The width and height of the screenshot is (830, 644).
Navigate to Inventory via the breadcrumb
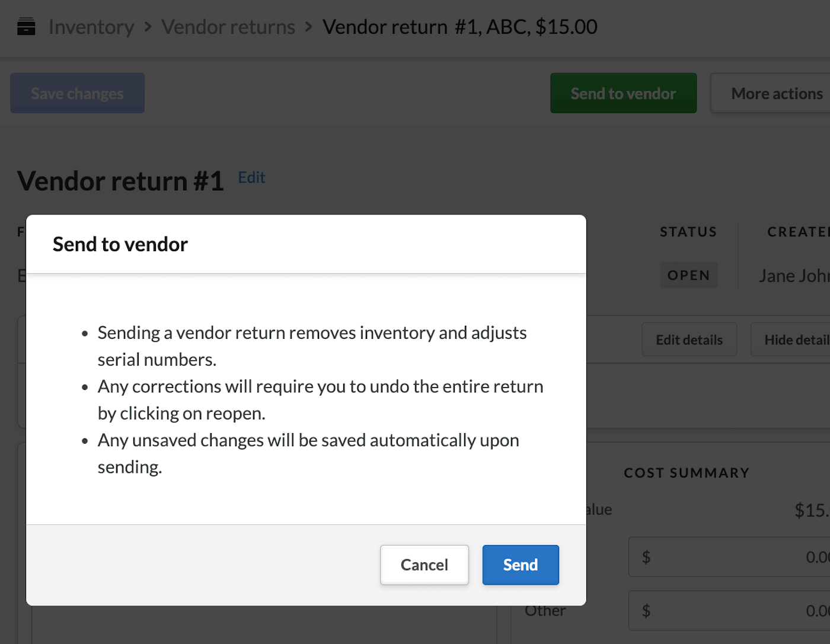click(x=91, y=27)
